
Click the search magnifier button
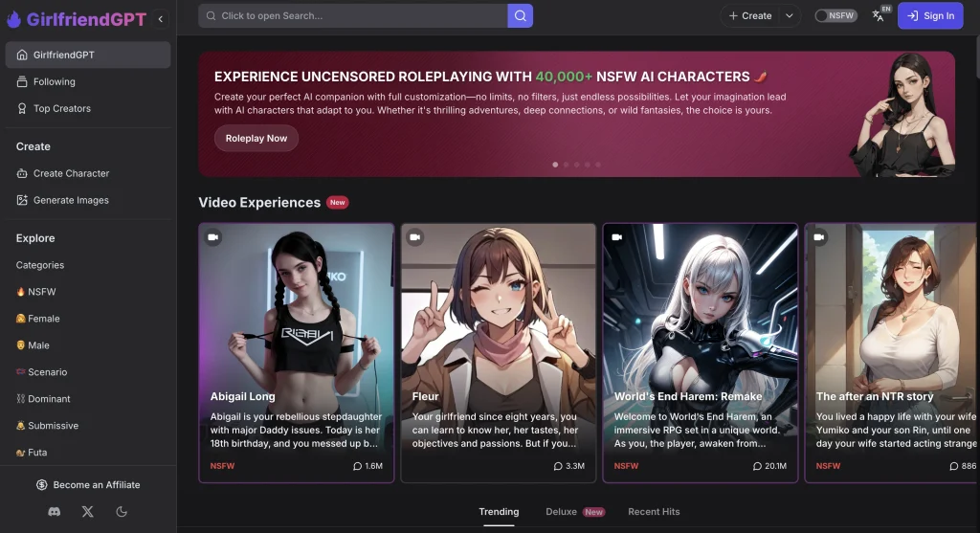coord(520,15)
